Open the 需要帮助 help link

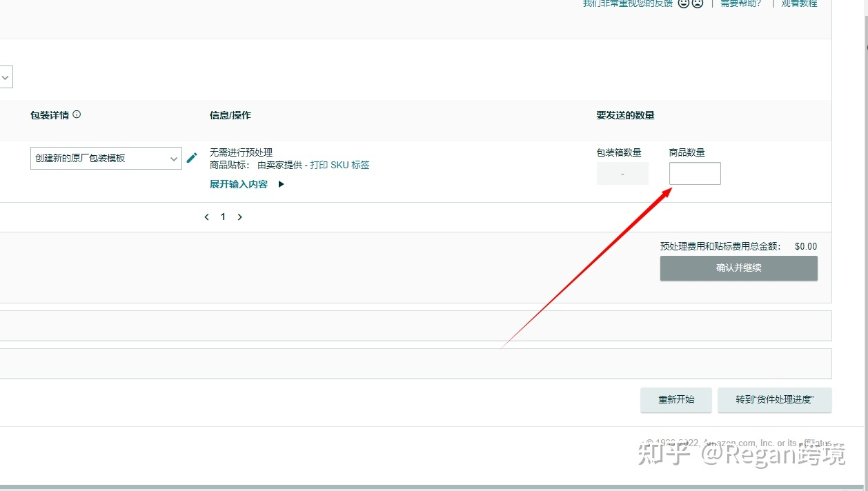click(741, 3)
